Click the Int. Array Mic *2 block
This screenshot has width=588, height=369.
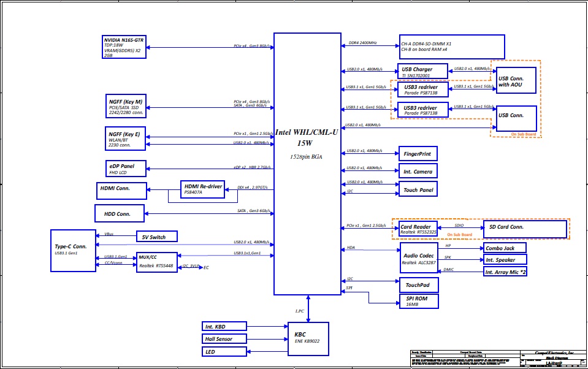coord(505,272)
